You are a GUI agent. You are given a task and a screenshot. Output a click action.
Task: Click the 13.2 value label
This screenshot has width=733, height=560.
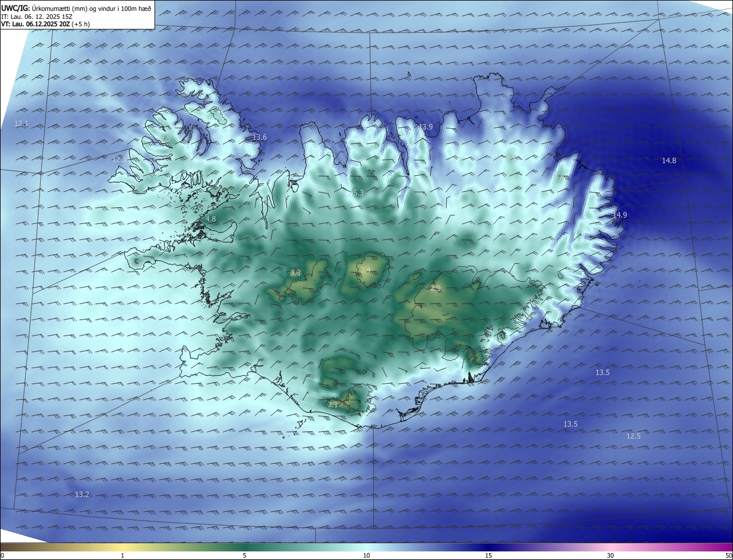(x=82, y=494)
